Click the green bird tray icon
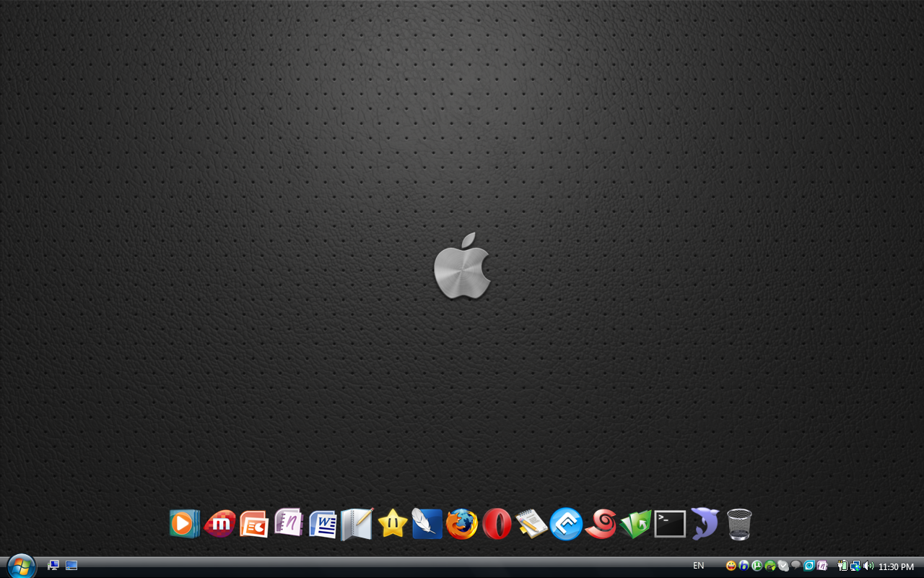924x578 pixels. click(770, 566)
